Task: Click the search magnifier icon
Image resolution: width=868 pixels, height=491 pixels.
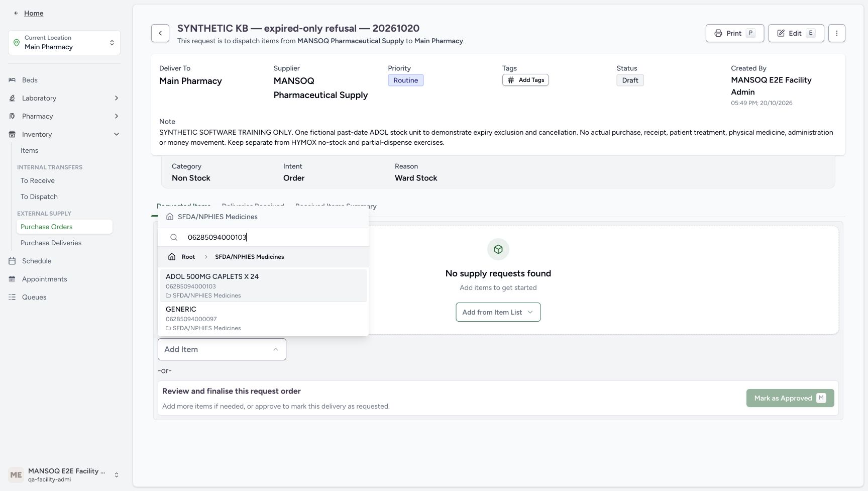Action: tap(174, 237)
